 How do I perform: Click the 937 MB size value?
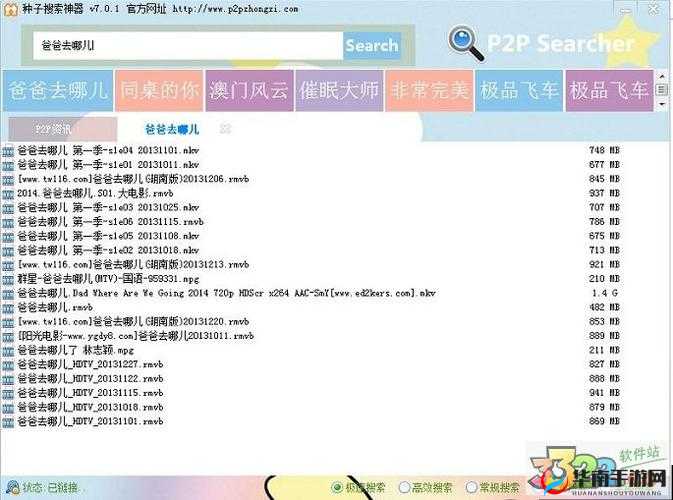pos(604,193)
